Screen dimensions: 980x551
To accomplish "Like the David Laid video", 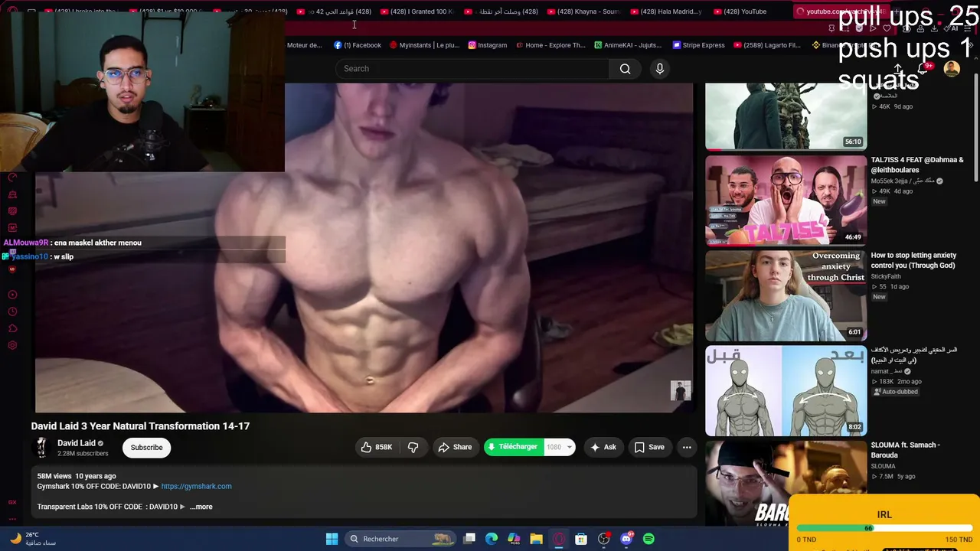I will click(x=377, y=447).
